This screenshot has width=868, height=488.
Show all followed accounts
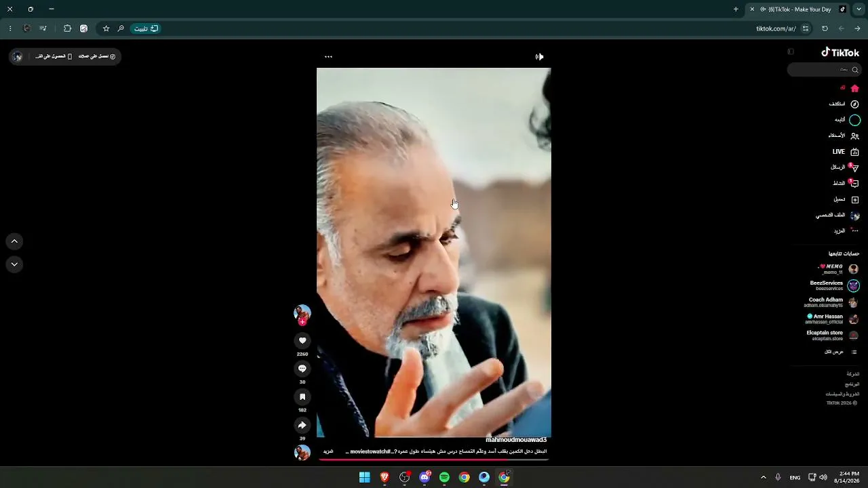pos(841,352)
